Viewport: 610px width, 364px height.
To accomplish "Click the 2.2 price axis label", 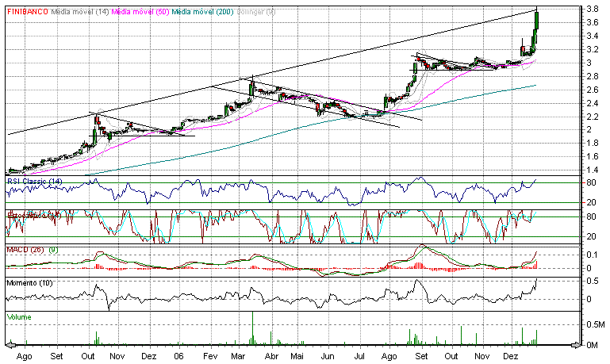I will point(593,117).
